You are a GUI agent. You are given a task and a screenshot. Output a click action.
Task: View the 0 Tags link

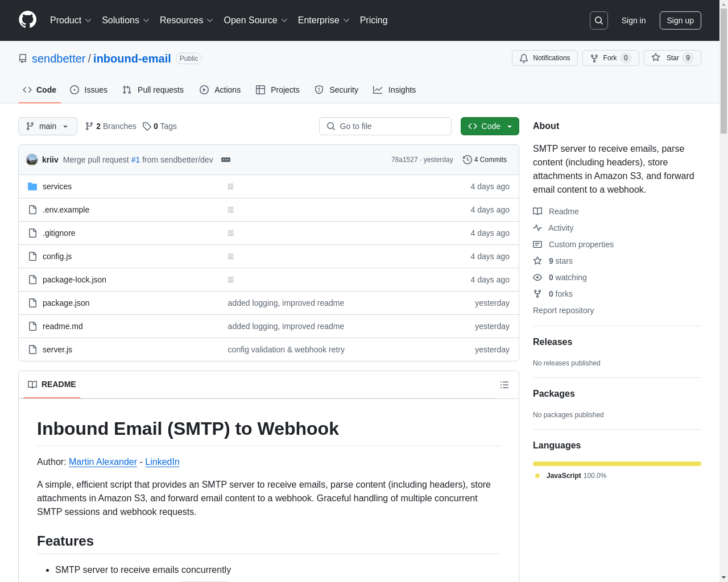click(x=160, y=126)
